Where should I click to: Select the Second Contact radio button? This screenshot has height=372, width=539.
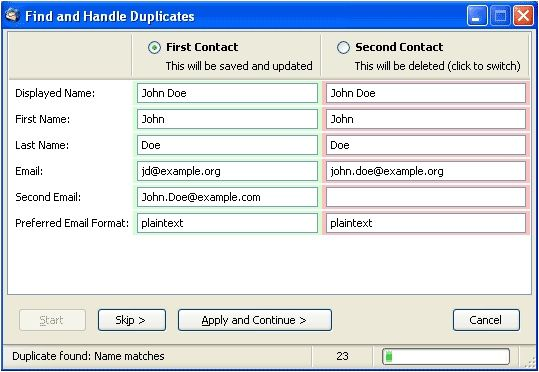343,47
